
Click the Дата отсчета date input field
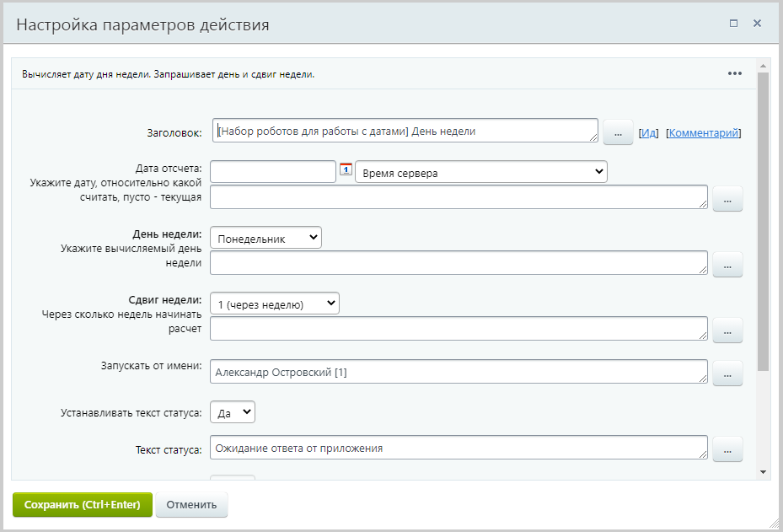[x=273, y=172]
